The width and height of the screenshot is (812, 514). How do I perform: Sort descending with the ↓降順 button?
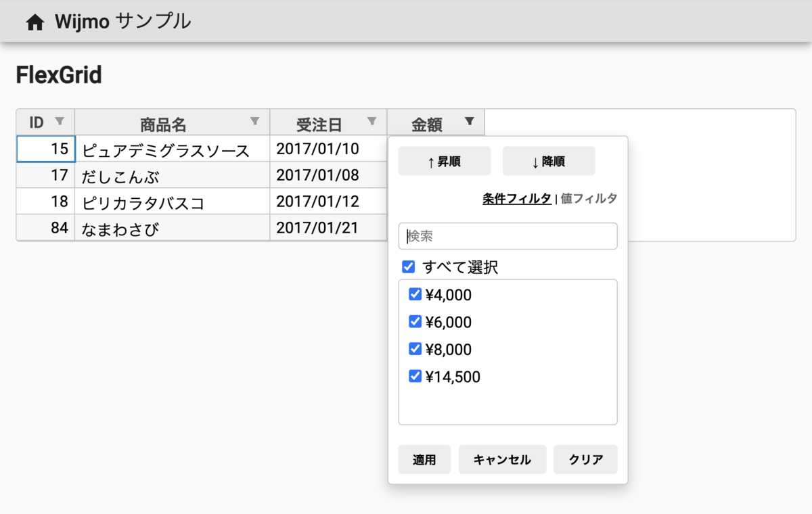tap(548, 160)
